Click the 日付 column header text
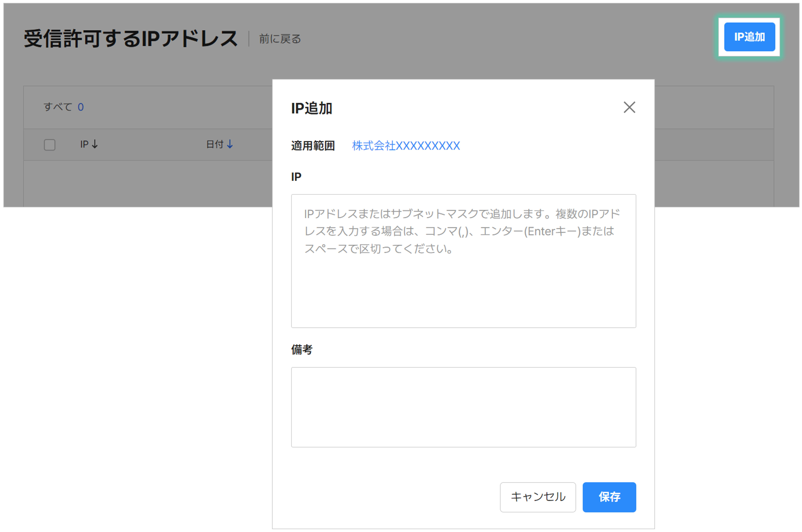This screenshot has height=532, width=802. [215, 144]
